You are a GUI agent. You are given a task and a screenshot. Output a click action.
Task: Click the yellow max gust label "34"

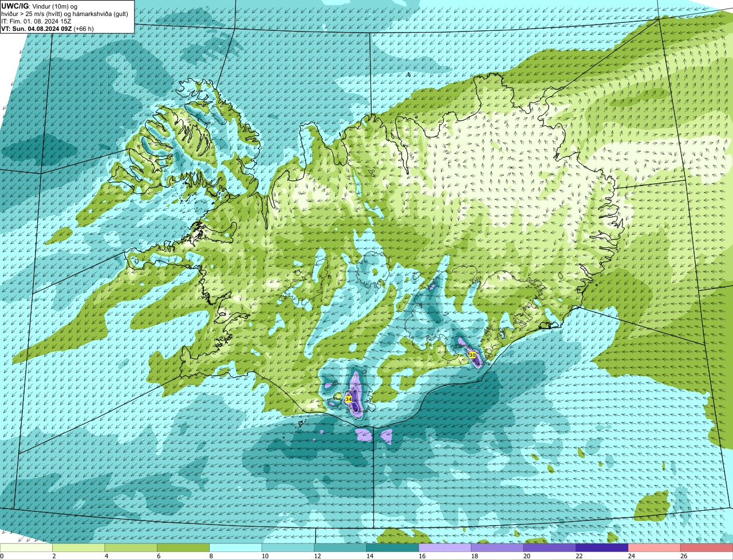[x=348, y=399]
